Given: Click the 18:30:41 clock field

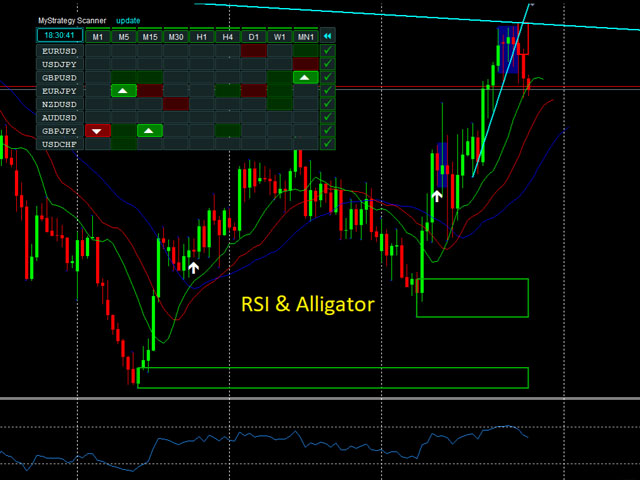Looking at the screenshot, I should point(60,35).
